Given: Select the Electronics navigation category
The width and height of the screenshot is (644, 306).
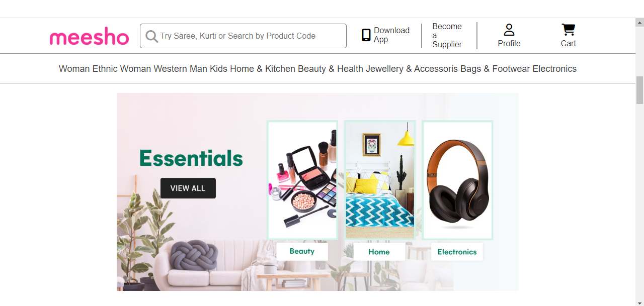Looking at the screenshot, I should (554, 69).
